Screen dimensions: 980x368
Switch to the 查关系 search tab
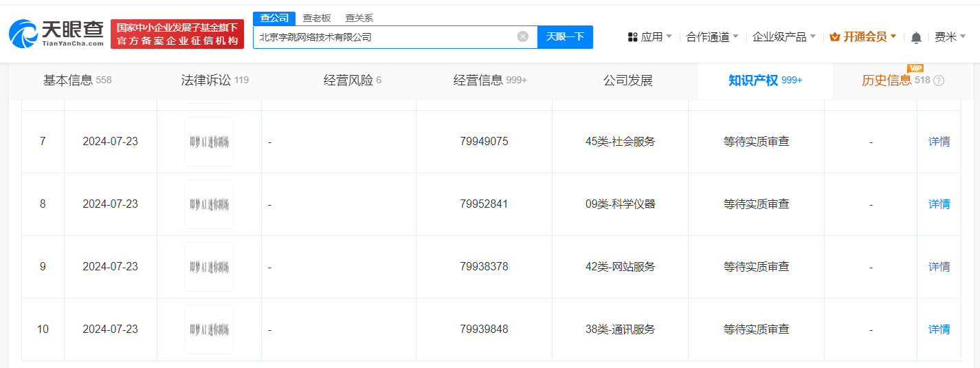[359, 19]
